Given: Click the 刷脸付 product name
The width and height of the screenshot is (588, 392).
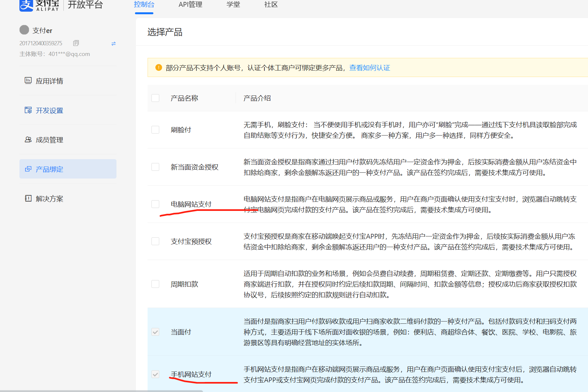Looking at the screenshot, I should 181,130.
